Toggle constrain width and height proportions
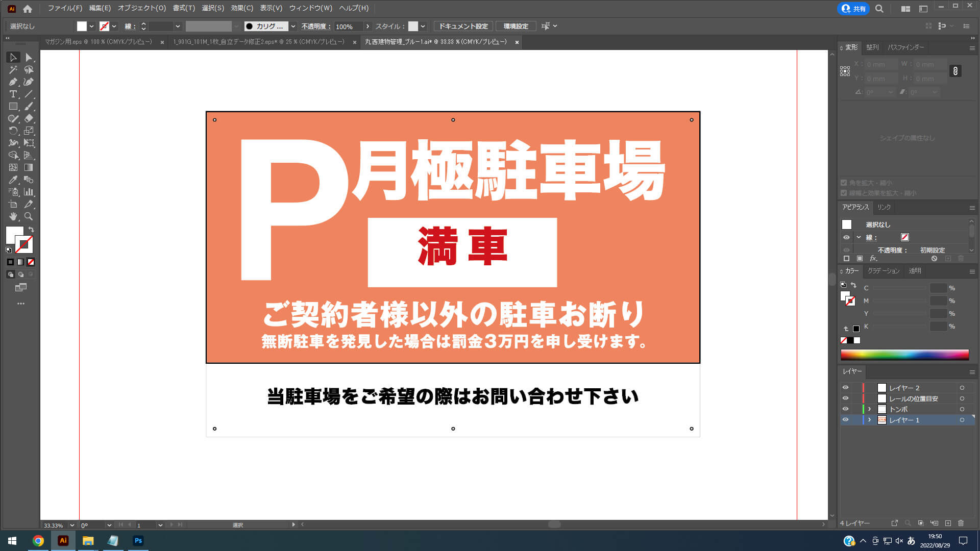Viewport: 980px width, 551px height. 955,71
